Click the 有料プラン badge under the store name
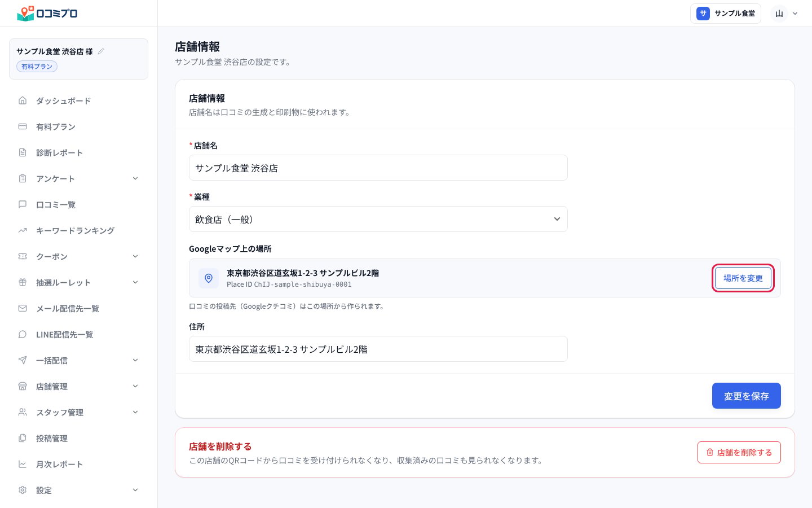This screenshot has width=812, height=508. [x=37, y=67]
